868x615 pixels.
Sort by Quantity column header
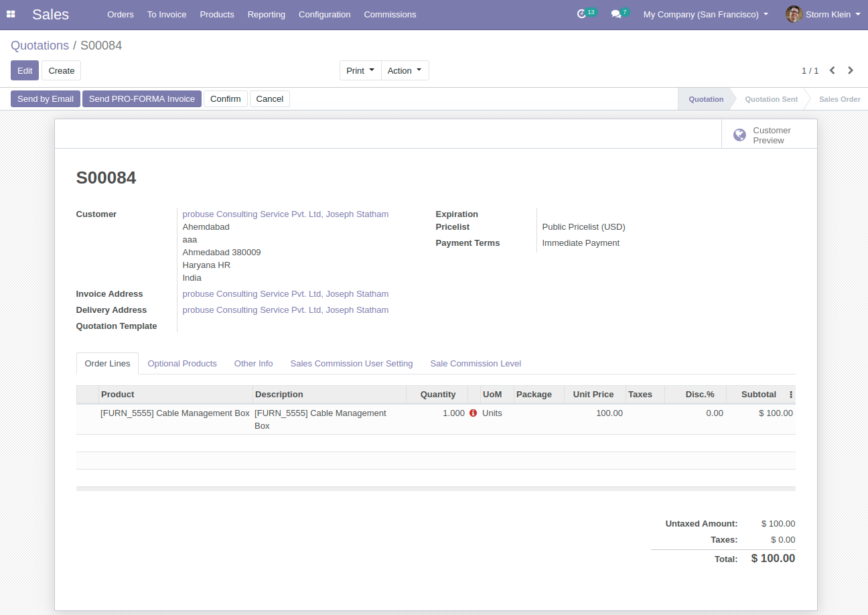437,395
